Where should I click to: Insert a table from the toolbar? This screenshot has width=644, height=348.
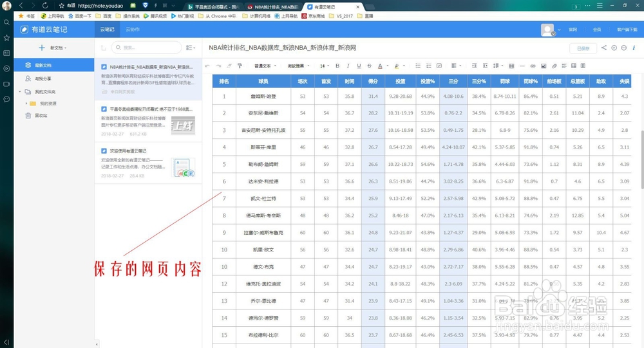511,66
